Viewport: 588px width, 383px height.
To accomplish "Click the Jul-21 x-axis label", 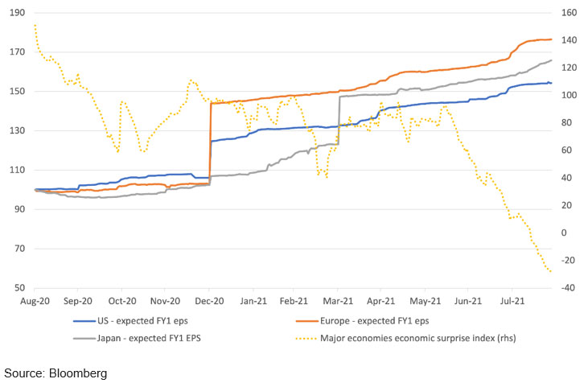I will [513, 301].
